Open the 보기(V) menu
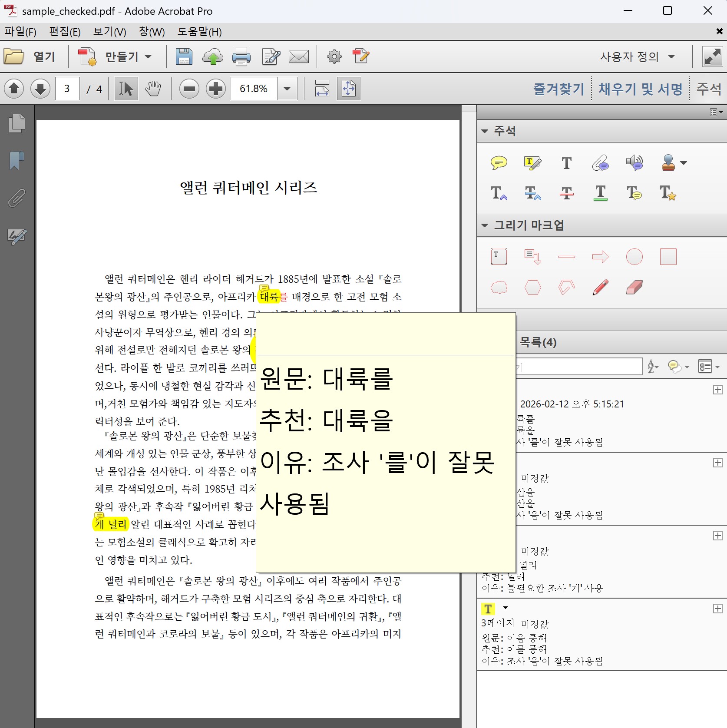The image size is (727, 728). [109, 32]
